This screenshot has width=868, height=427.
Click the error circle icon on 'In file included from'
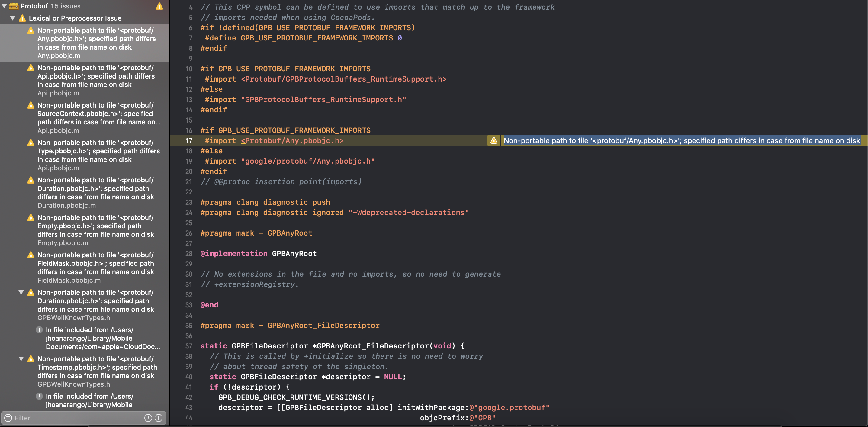click(x=40, y=330)
